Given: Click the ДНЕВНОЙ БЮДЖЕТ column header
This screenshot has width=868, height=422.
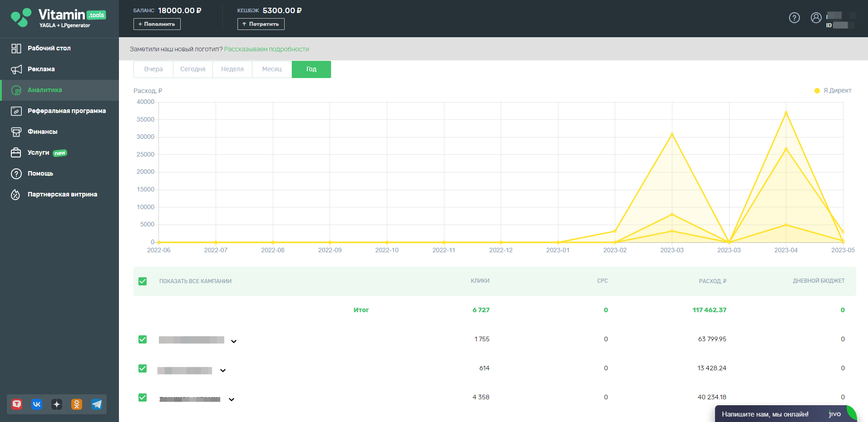Looking at the screenshot, I should [819, 281].
